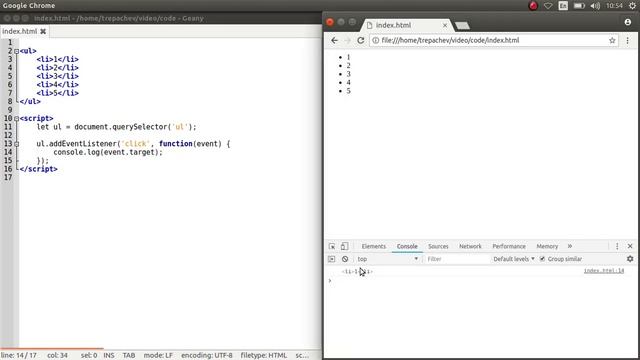Reload the index.html page
The height and width of the screenshot is (360, 640).
360,40
